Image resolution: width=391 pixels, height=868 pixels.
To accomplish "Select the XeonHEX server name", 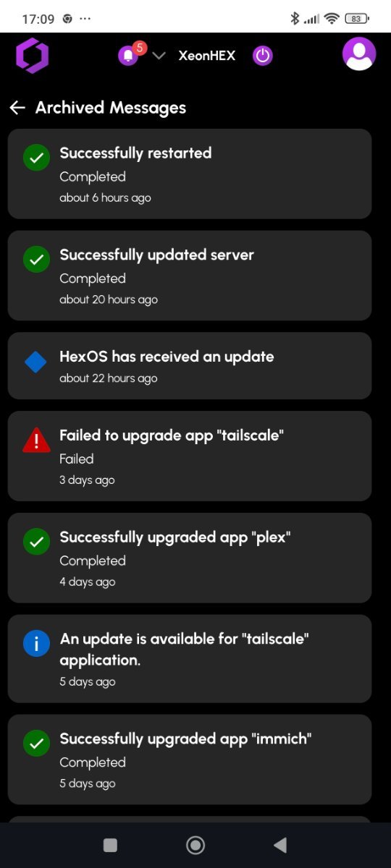I will [207, 56].
